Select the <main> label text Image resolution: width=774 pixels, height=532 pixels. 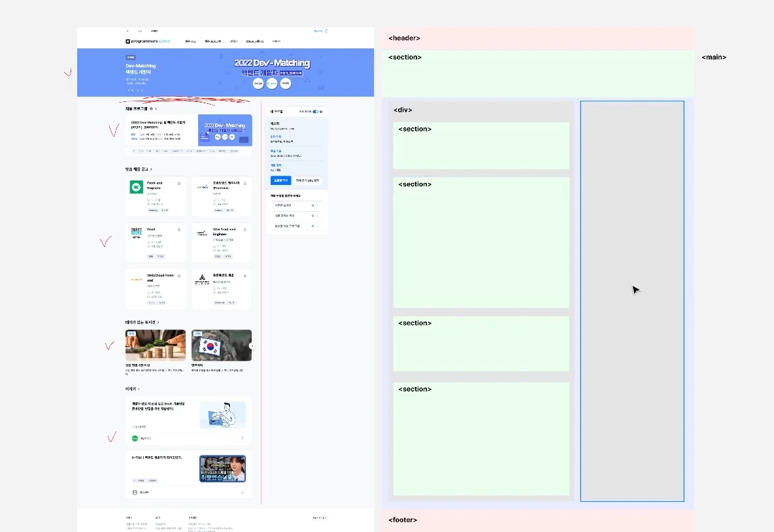coord(714,58)
